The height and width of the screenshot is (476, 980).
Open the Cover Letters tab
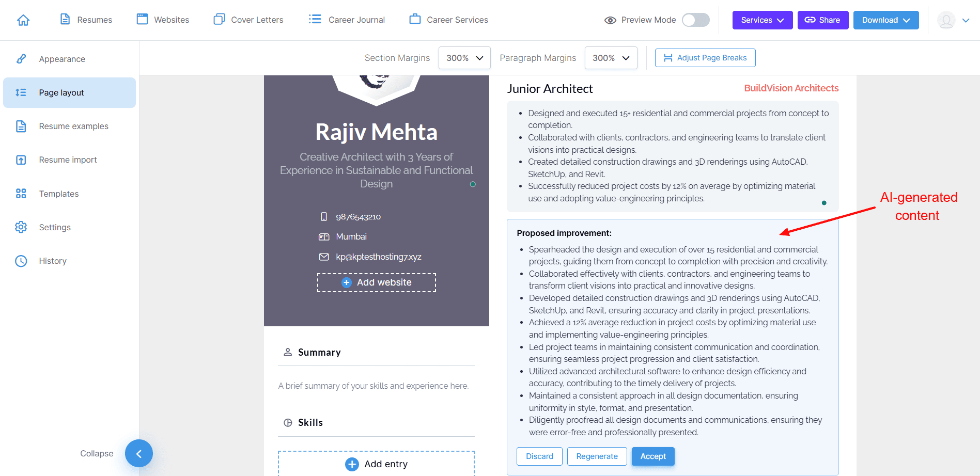click(x=248, y=20)
